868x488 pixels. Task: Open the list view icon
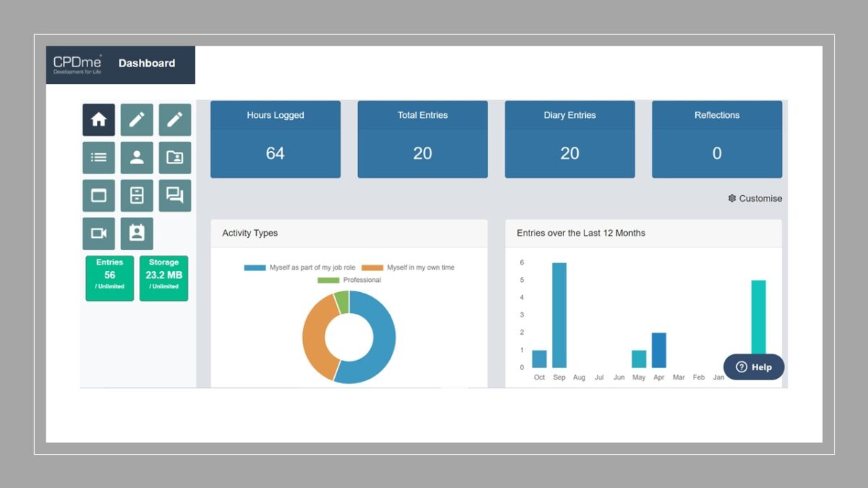pos(98,158)
